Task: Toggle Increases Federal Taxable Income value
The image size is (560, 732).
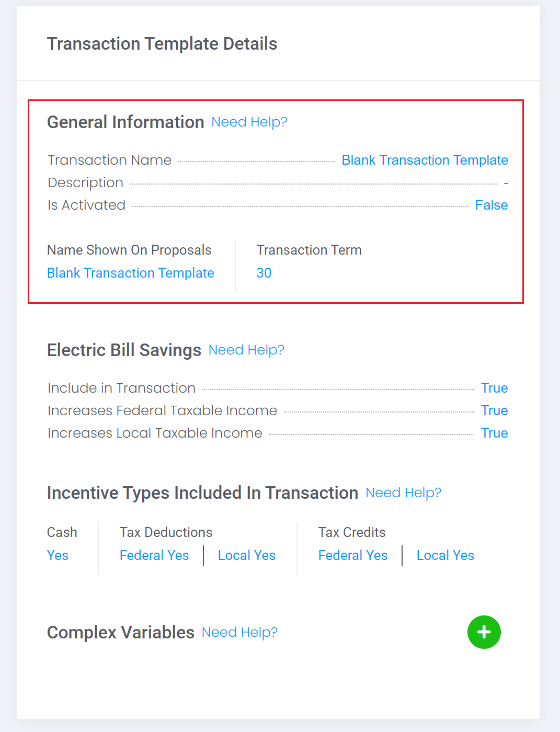Action: (x=494, y=410)
